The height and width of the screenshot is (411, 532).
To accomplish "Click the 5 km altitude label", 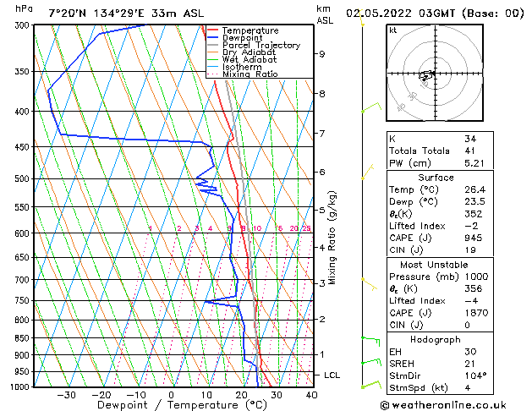I will click(322, 211).
